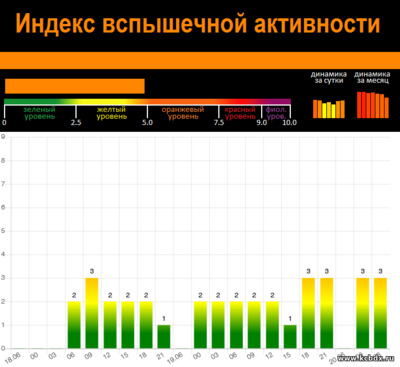Image resolution: width=400 pixels, height=367 pixels.
Task: Click the '15' x-axis label under 19.06
Action: pos(287,356)
